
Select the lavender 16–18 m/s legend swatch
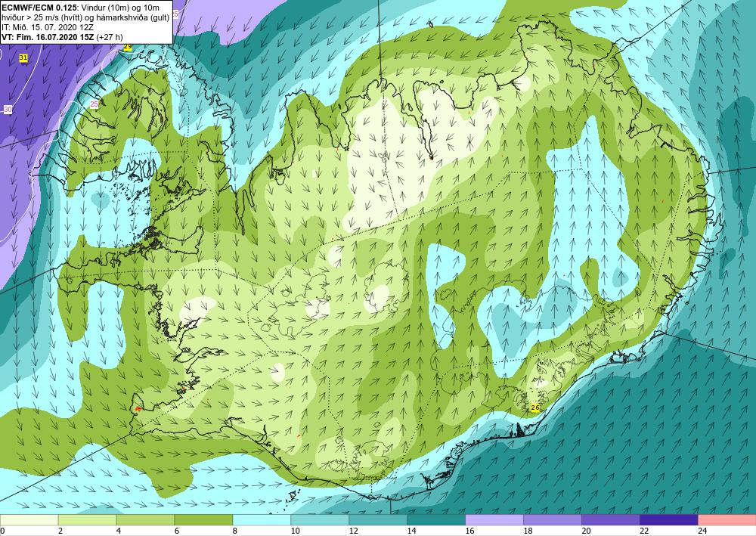coord(494,520)
